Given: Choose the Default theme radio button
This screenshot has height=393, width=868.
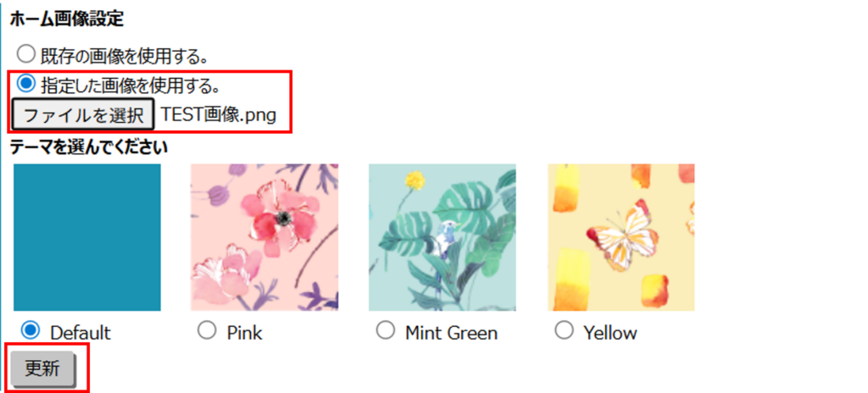Looking at the screenshot, I should click(31, 330).
